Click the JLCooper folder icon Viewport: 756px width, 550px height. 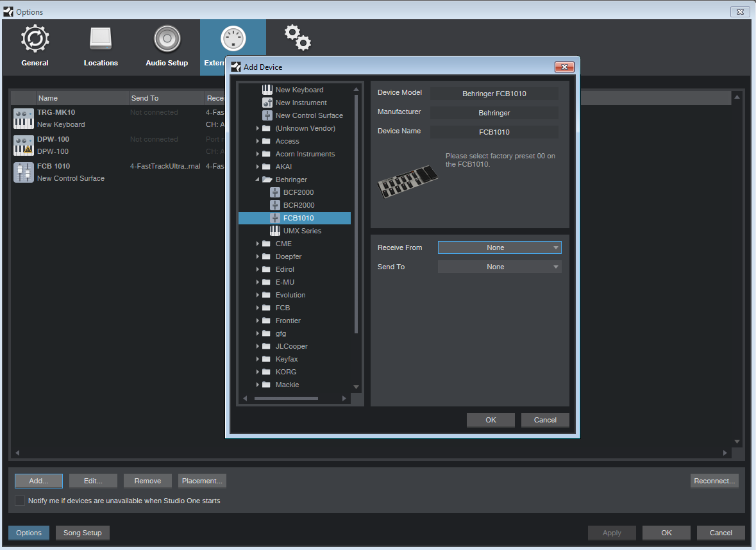click(266, 346)
